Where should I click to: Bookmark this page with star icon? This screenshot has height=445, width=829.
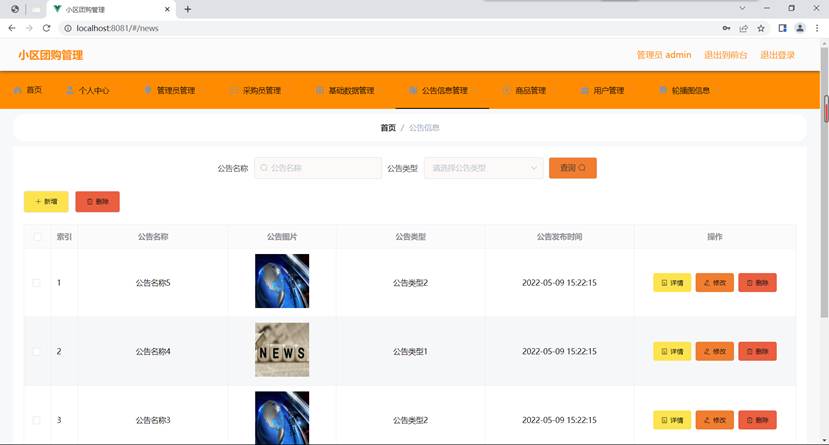point(761,28)
